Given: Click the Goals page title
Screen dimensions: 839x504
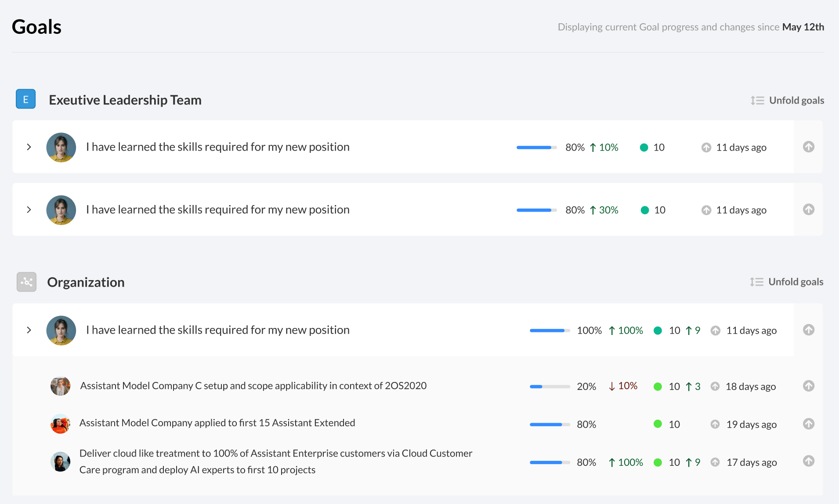Looking at the screenshot, I should (x=36, y=27).
